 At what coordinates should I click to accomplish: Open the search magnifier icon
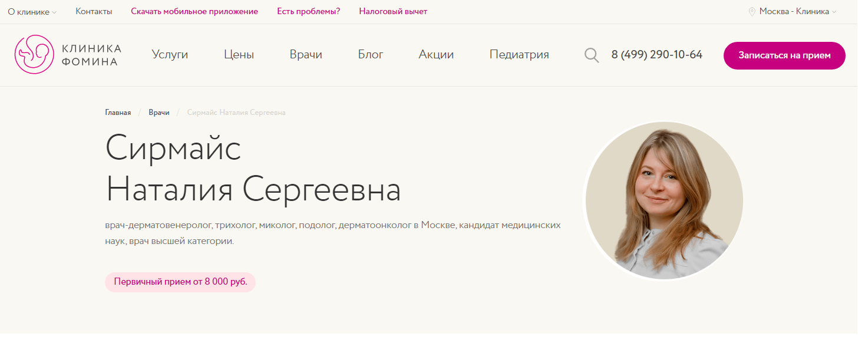coord(592,55)
